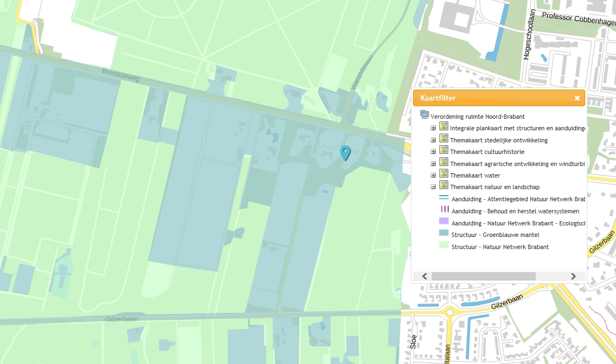
Task: Select Themakaart natuur en landschap label
Action: (x=495, y=187)
